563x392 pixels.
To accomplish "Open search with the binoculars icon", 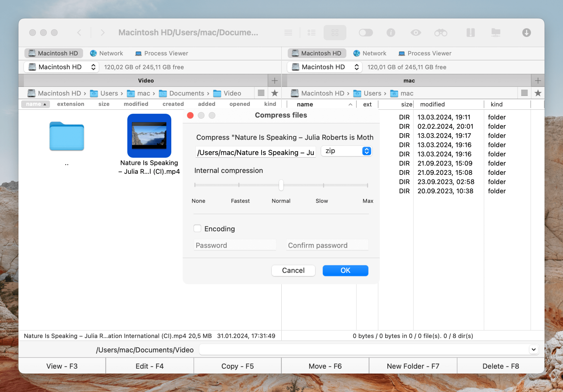I will 441,32.
